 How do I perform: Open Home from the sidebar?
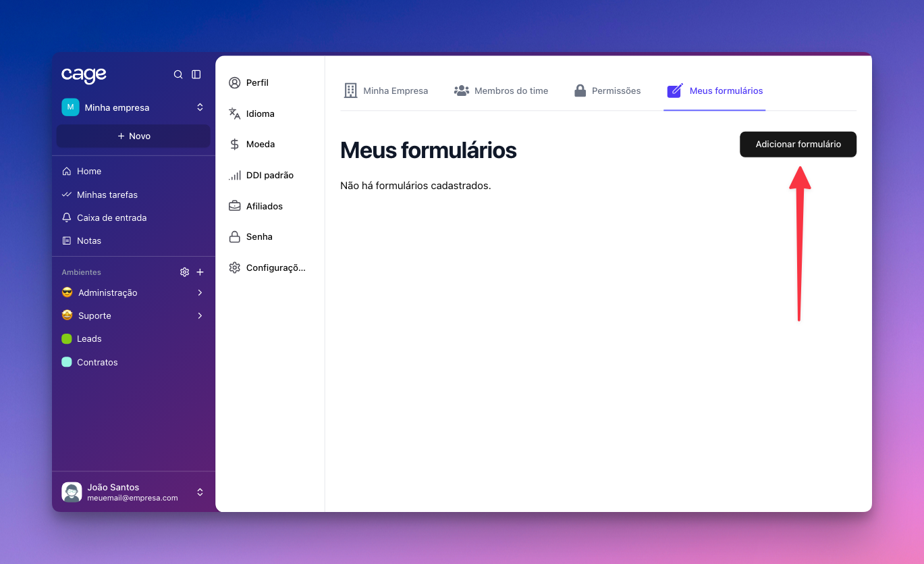click(x=88, y=172)
